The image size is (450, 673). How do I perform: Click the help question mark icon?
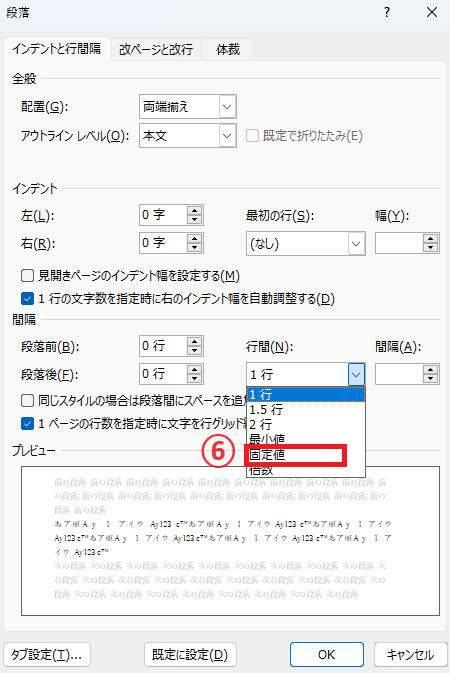click(387, 12)
